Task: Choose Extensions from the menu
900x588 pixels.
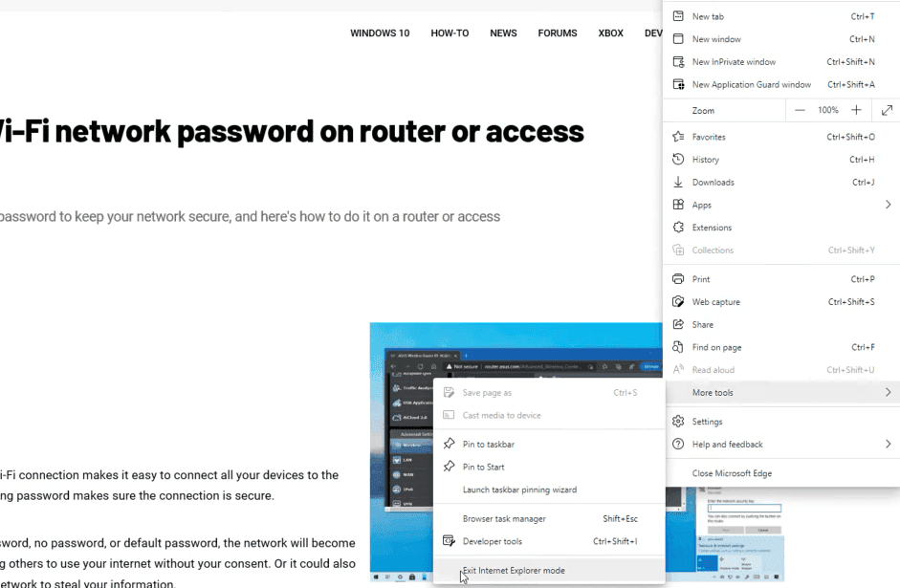Action: 781,228
